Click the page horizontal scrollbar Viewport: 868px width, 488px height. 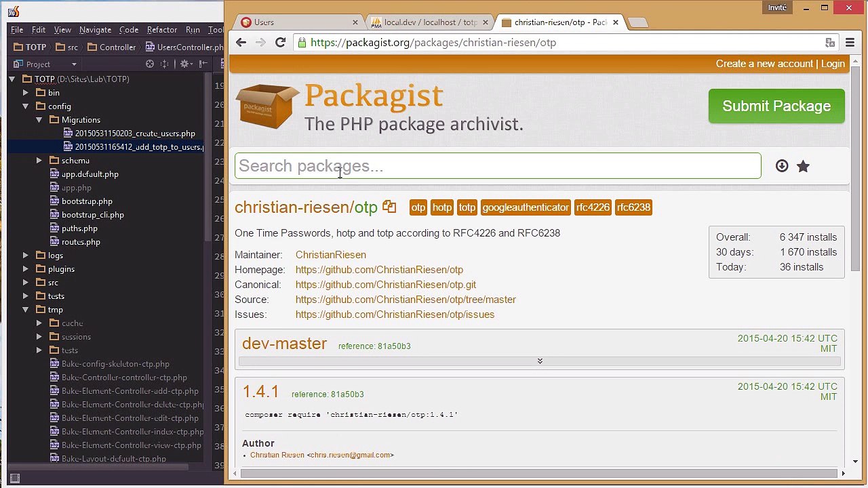(x=540, y=473)
